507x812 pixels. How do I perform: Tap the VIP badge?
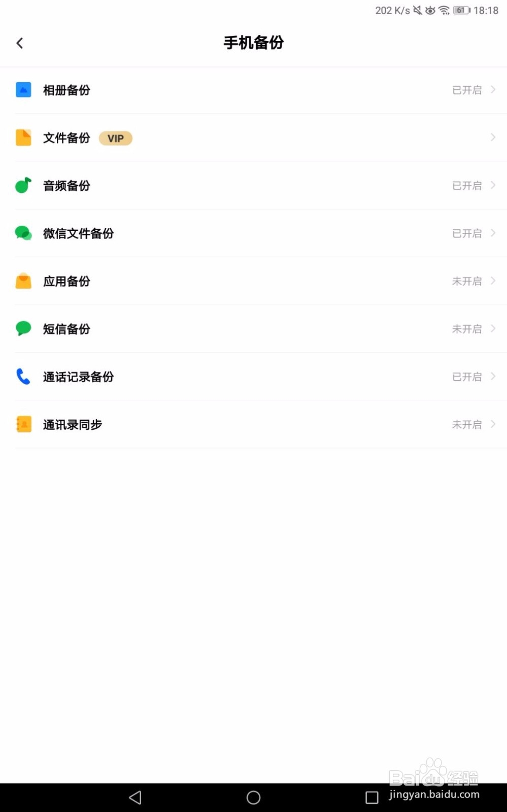(116, 138)
